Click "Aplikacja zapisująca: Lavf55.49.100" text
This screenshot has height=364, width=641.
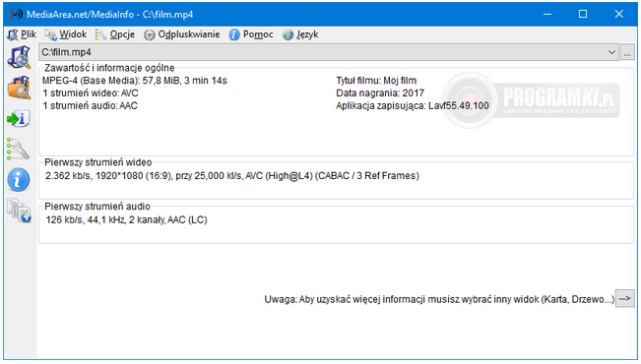pyautogui.click(x=413, y=106)
